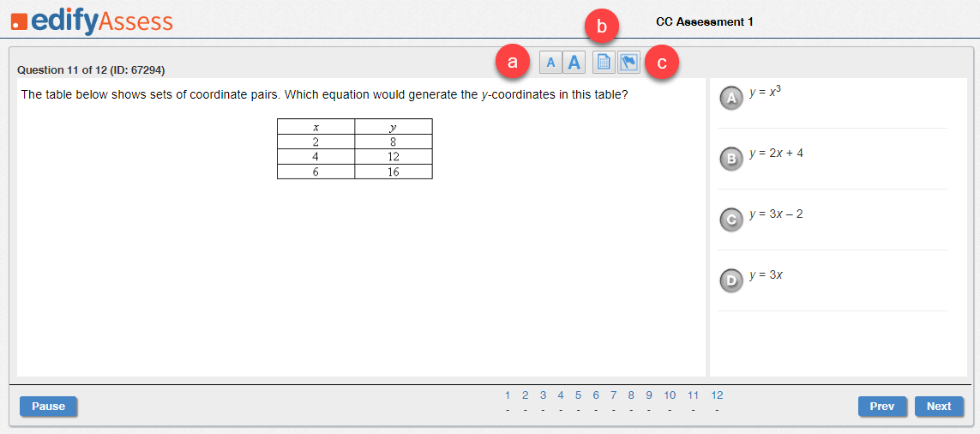Click the coordinate pairs table image

point(355,149)
